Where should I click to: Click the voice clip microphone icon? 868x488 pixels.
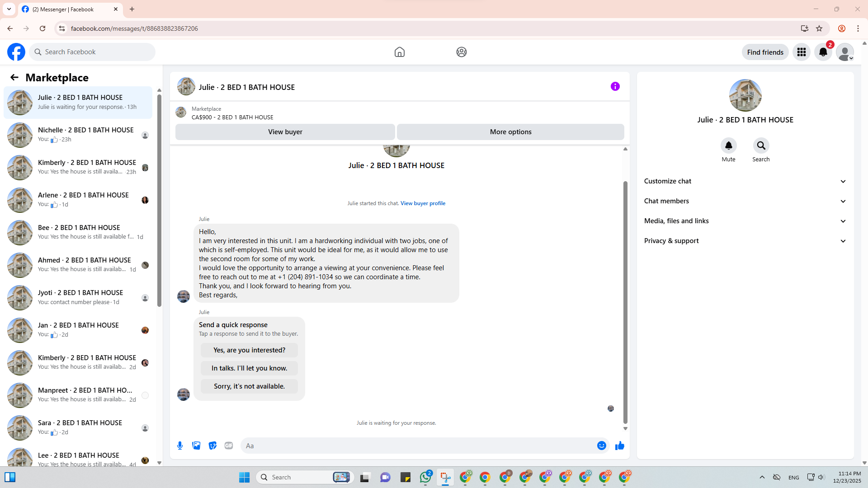pos(180,446)
